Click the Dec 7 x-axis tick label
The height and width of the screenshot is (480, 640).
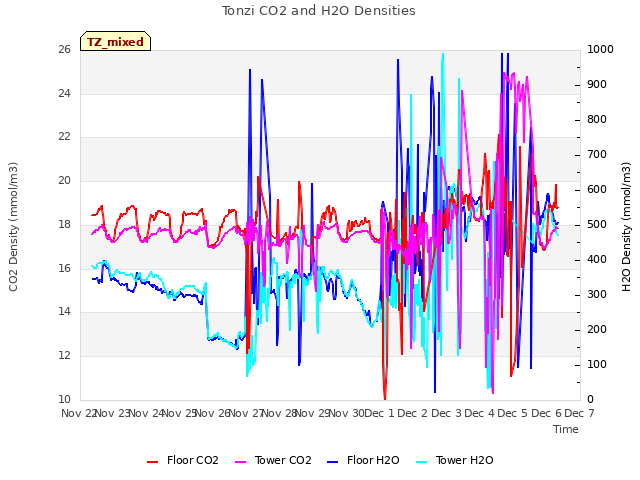579,413
